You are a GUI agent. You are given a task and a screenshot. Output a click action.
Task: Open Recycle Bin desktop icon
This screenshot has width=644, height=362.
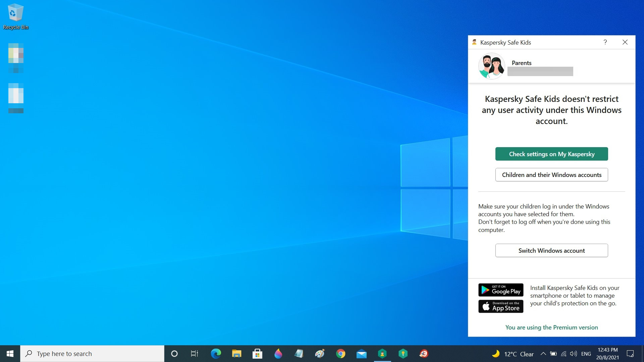coord(15,17)
